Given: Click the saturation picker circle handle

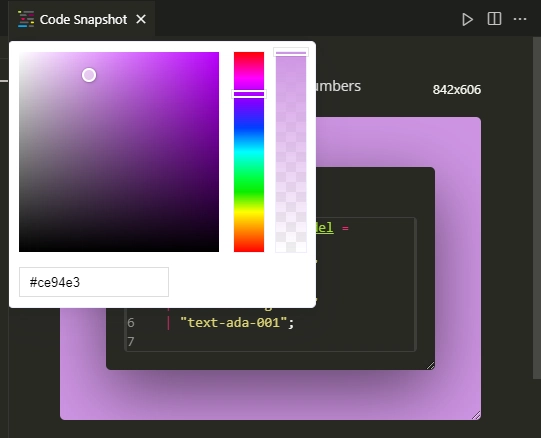Looking at the screenshot, I should pyautogui.click(x=89, y=75).
